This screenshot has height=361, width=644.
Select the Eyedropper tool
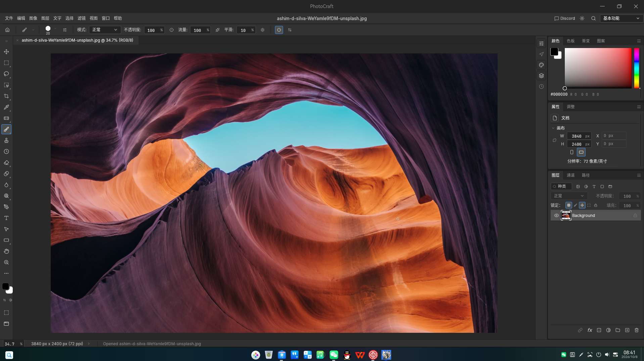[6, 107]
